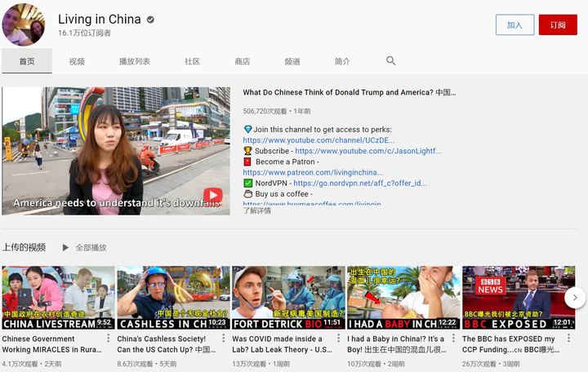The width and height of the screenshot is (588, 372).
Task: Click the red 订阅 subscribe button
Action: coord(558,24)
